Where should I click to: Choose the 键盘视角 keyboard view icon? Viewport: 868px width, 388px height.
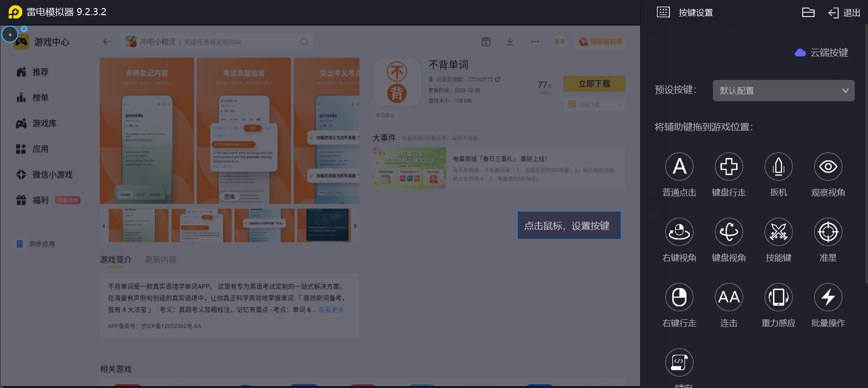729,232
